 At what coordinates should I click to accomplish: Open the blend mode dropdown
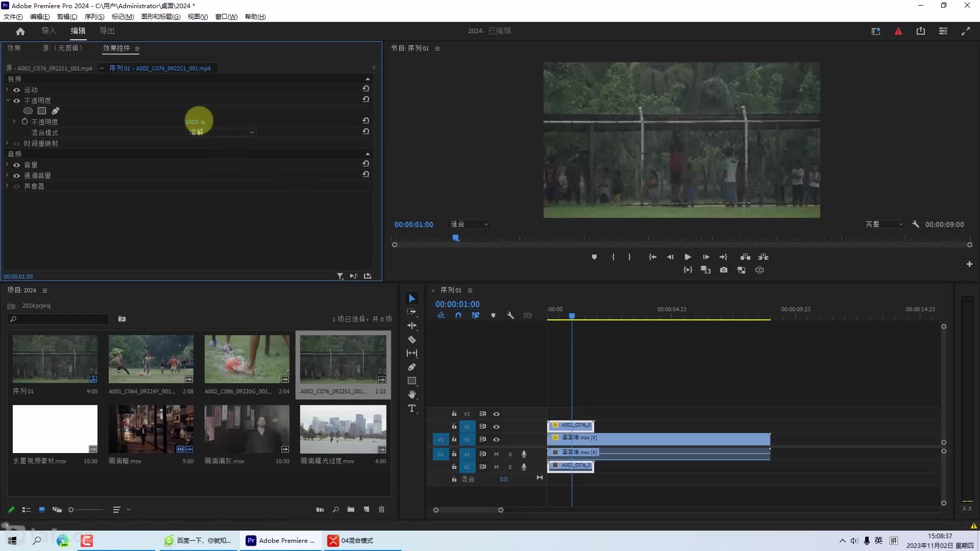coord(222,132)
